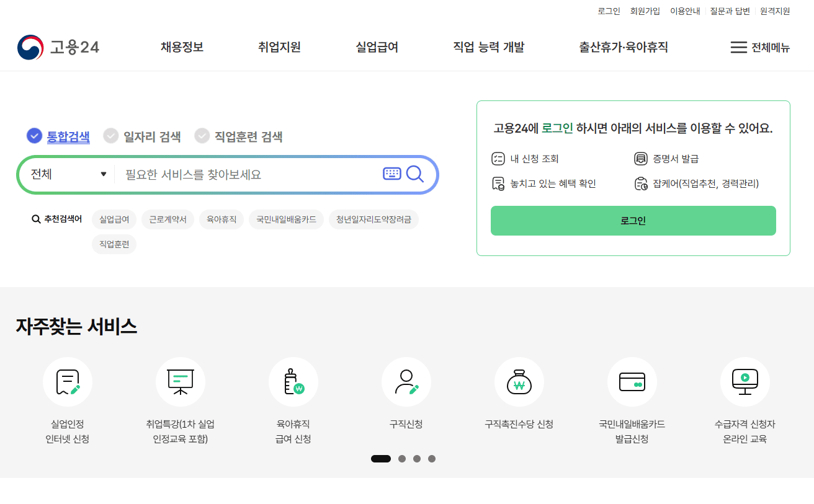The image size is (814, 504).
Task: Click the 고용24 logo
Action: (x=58, y=47)
